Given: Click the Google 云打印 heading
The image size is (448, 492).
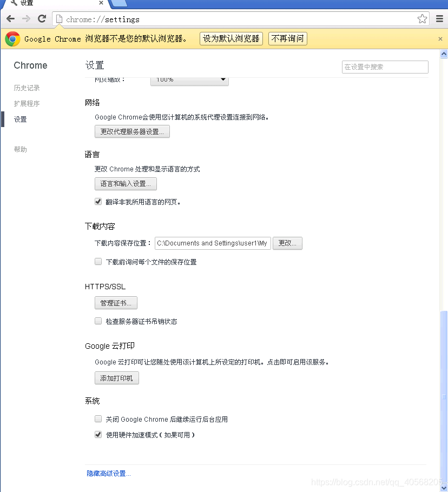Looking at the screenshot, I should [110, 346].
